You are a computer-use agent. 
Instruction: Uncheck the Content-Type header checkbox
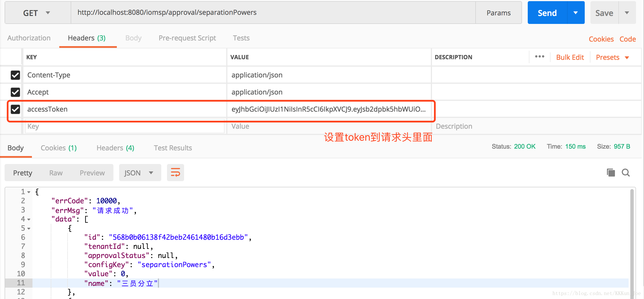pos(15,75)
